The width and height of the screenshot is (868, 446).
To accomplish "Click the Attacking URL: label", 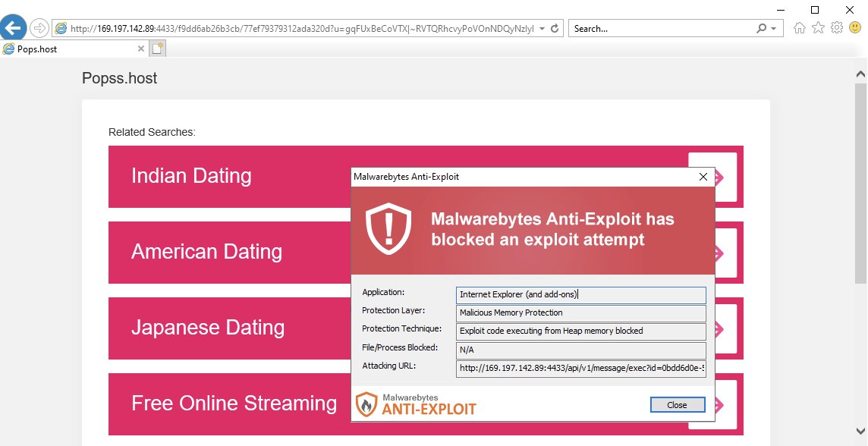I will tap(388, 366).
